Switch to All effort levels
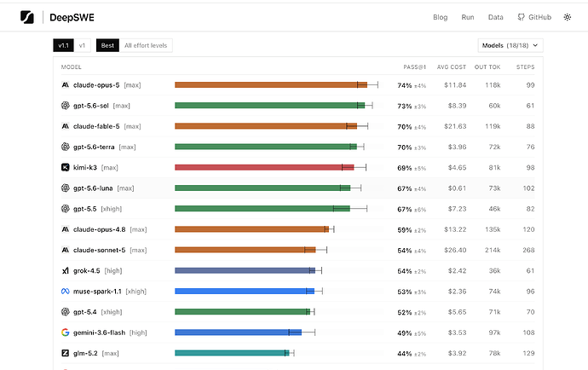This screenshot has width=588, height=370. 146,45
